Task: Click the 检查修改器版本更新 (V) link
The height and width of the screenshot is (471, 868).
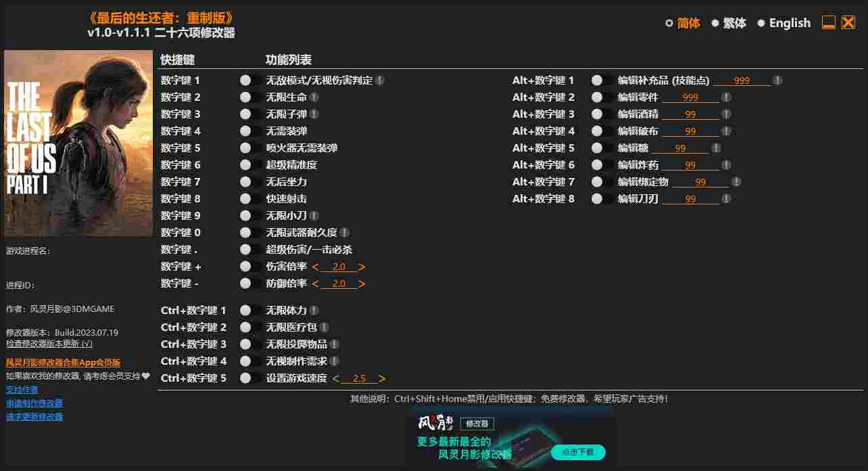Action: coord(49,343)
